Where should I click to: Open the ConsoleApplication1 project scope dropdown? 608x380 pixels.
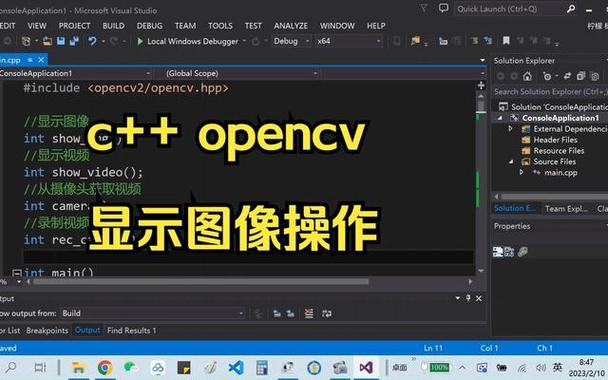pyautogui.click(x=76, y=73)
